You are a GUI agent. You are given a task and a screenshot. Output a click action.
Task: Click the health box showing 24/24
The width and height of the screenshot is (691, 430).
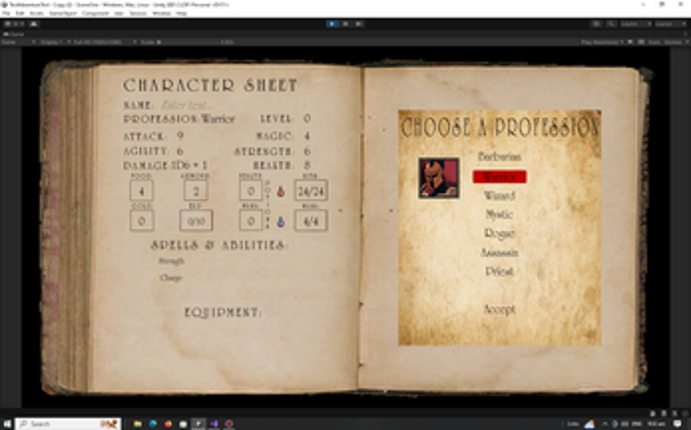coord(311,191)
